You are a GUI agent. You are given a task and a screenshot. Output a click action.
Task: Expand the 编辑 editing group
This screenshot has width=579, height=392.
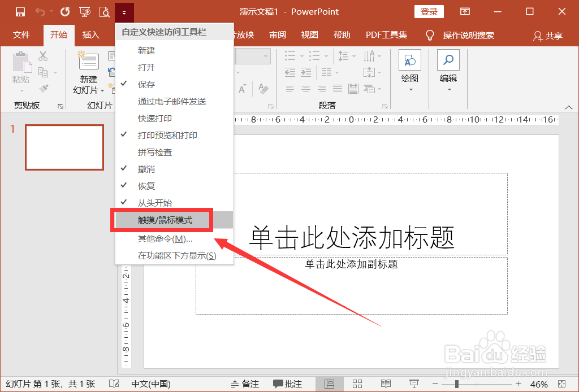click(x=448, y=72)
